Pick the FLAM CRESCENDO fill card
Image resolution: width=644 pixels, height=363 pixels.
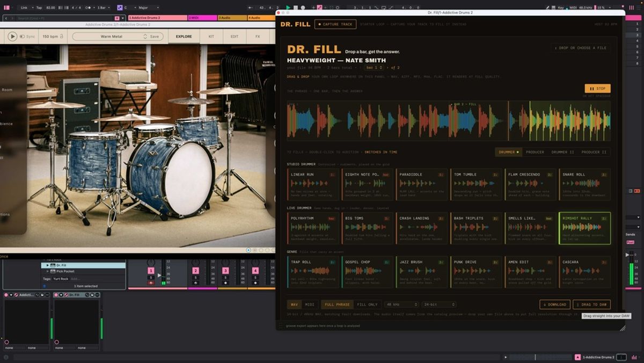tap(530, 184)
